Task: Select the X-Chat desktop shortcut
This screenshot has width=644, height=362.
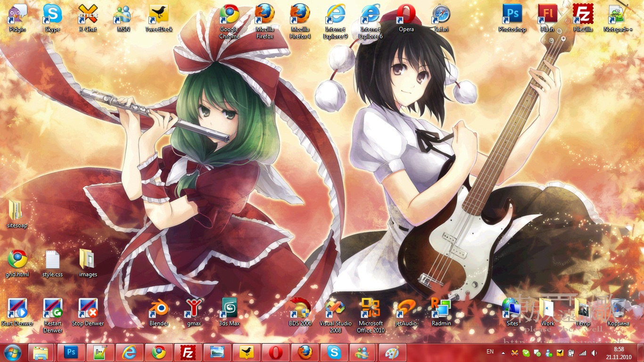Action: [x=88, y=18]
